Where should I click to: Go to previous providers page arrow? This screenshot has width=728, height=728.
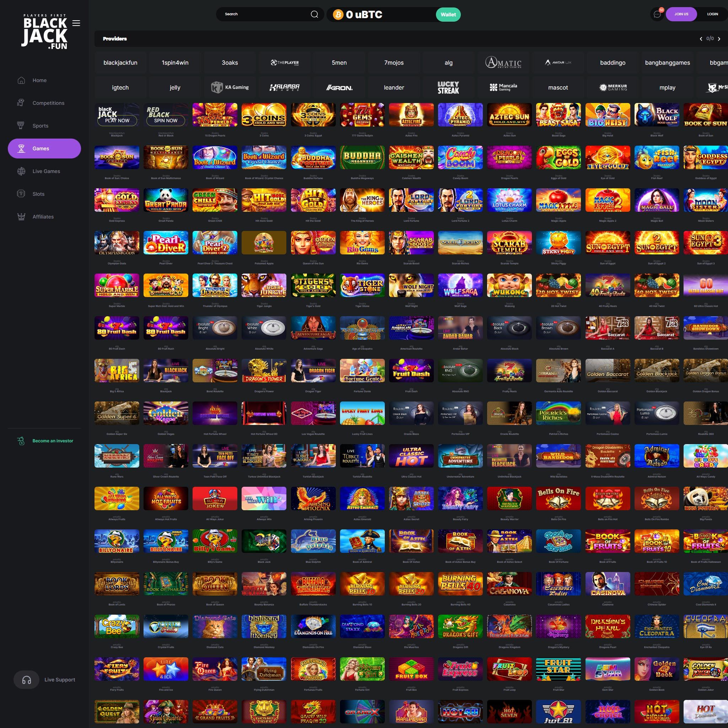click(701, 39)
